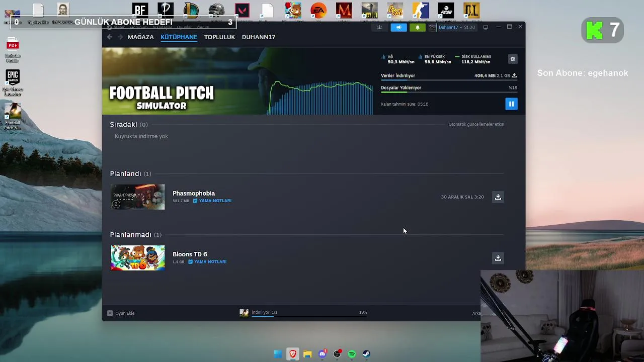Click Phasmophobia title text
Viewport: 644px width, 362px height.
coord(194,193)
